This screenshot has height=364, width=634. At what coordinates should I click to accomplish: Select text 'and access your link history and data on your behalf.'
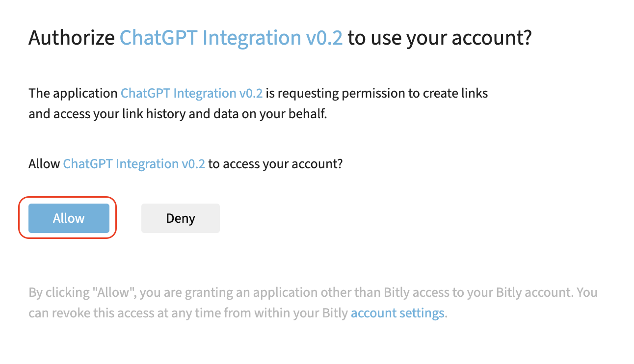[x=178, y=114]
